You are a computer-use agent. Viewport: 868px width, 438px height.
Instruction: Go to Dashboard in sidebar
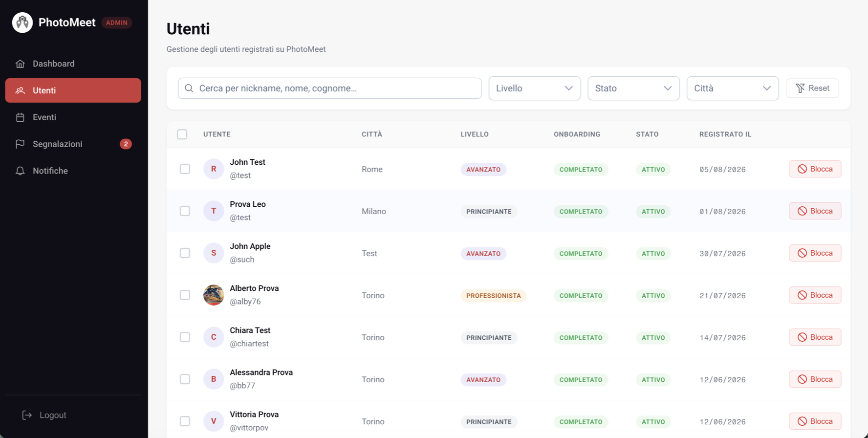pos(73,64)
